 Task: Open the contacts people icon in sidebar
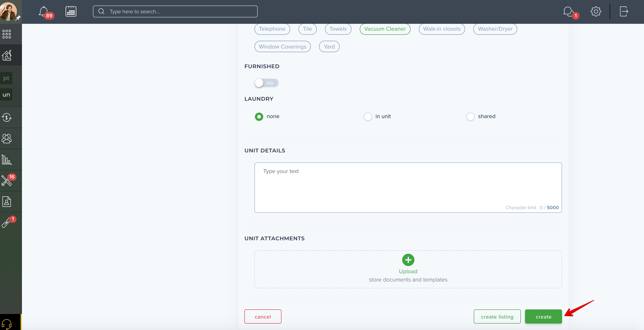7,138
